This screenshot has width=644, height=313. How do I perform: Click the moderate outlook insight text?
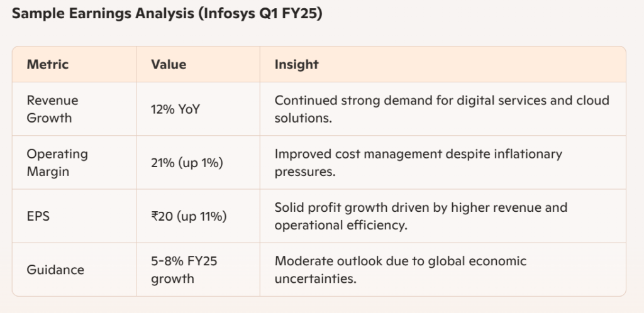[x=401, y=269]
